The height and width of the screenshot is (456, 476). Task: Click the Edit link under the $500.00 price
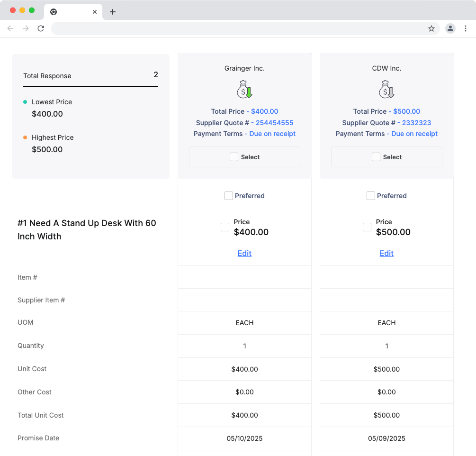(386, 254)
